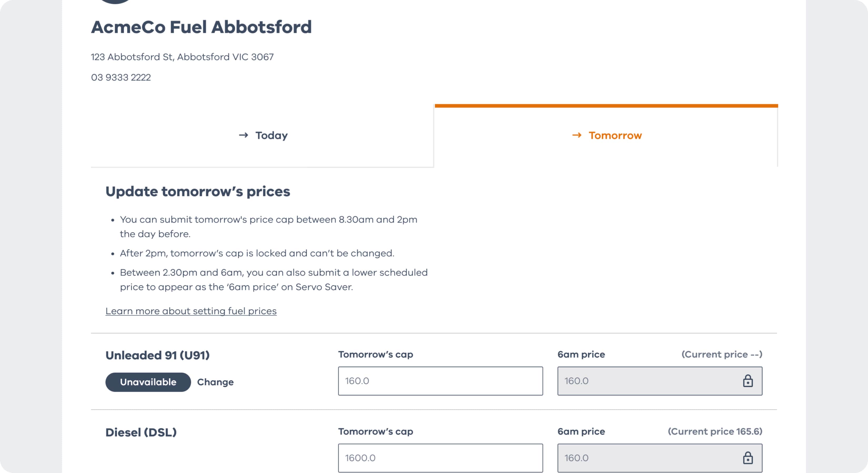Click the arrow icon beside Today
868x473 pixels.
coord(243,135)
